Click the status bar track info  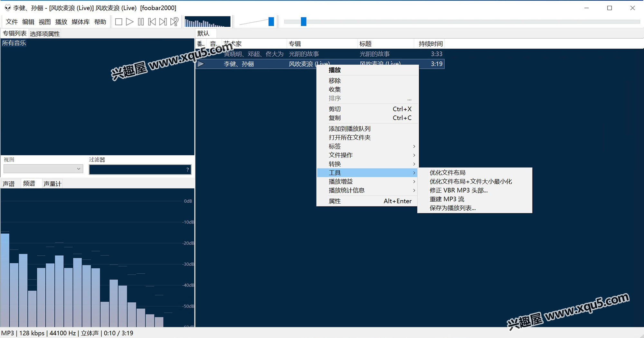(67, 333)
